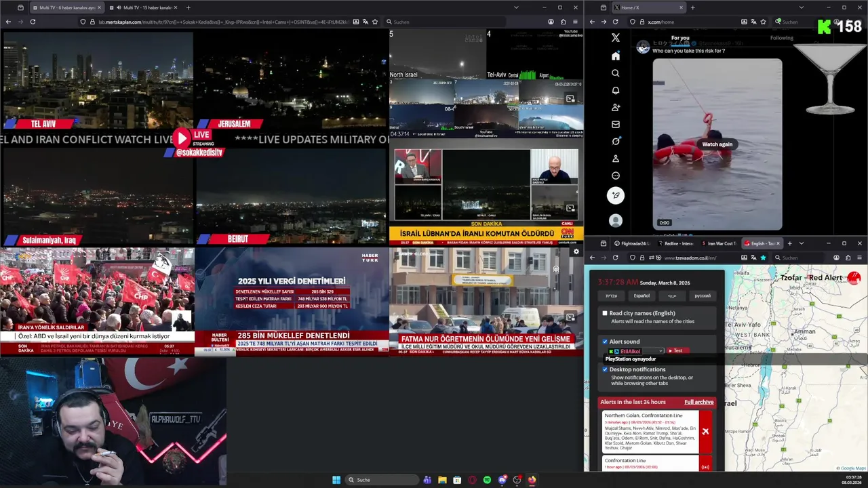Toggle the Alert sound checkbox
This screenshot has width=868, height=488.
(x=605, y=342)
